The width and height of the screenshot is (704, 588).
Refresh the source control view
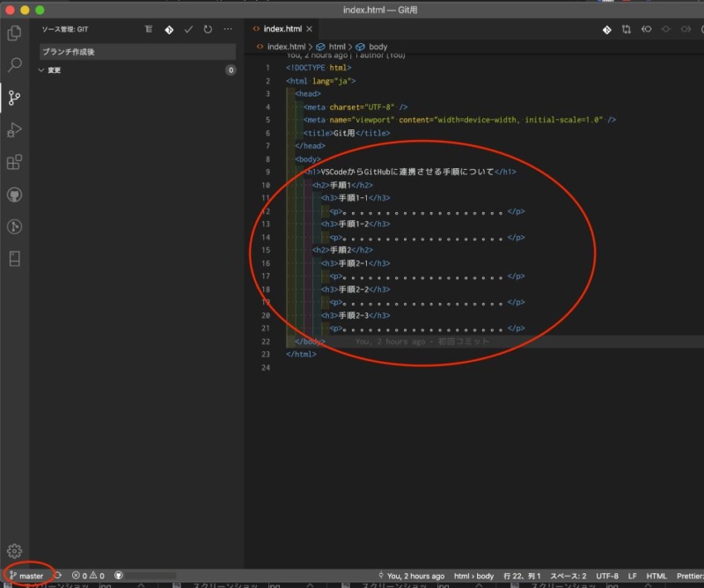click(x=208, y=29)
